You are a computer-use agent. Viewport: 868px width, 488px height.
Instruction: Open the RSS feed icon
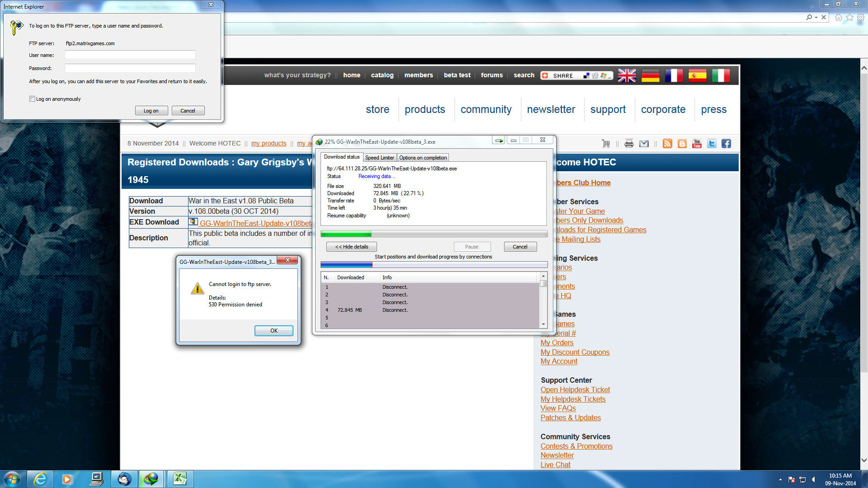667,144
